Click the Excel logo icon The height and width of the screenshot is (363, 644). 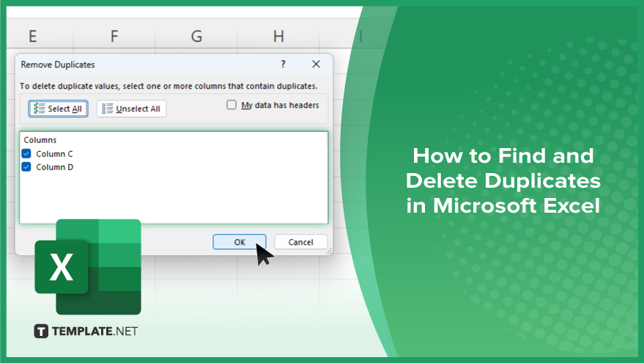[88, 267]
